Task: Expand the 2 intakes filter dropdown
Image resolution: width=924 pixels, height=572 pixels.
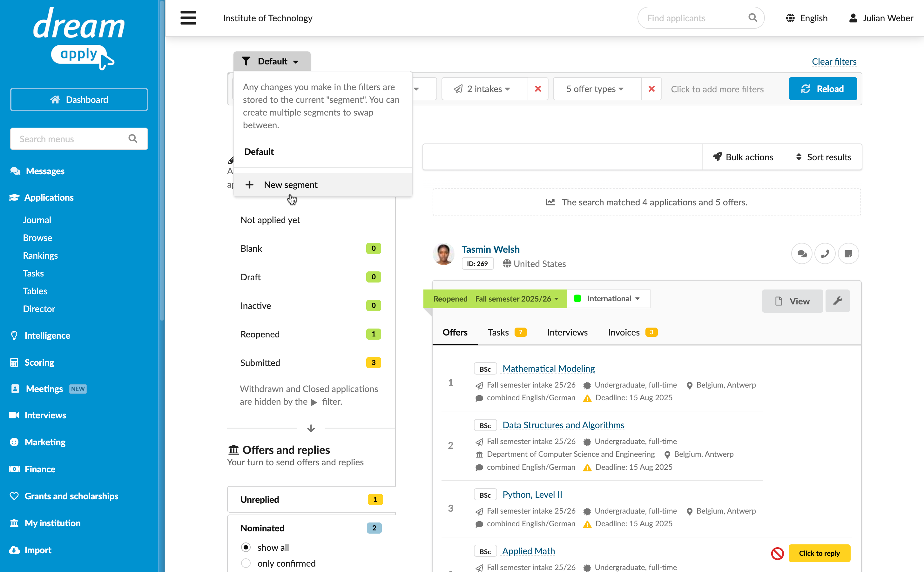Action: pyautogui.click(x=485, y=89)
